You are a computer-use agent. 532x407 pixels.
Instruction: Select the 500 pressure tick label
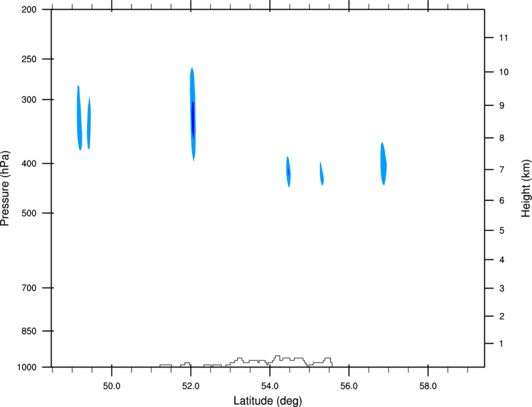coord(29,213)
